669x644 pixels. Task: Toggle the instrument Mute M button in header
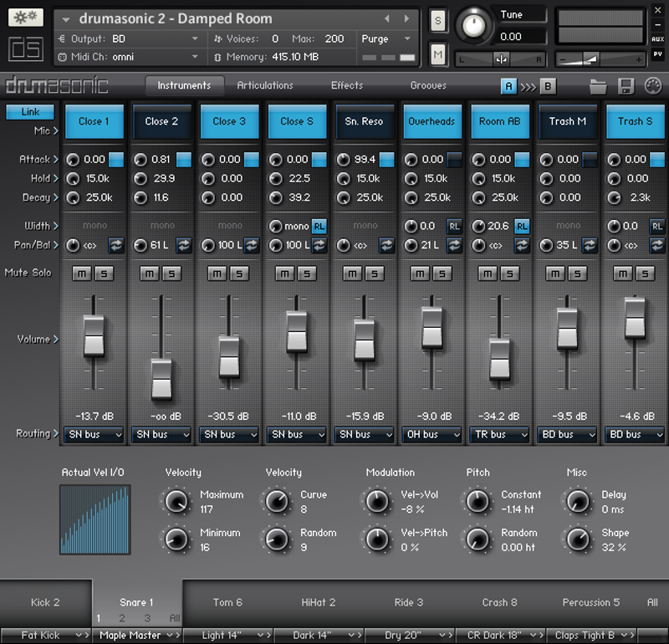point(437,54)
